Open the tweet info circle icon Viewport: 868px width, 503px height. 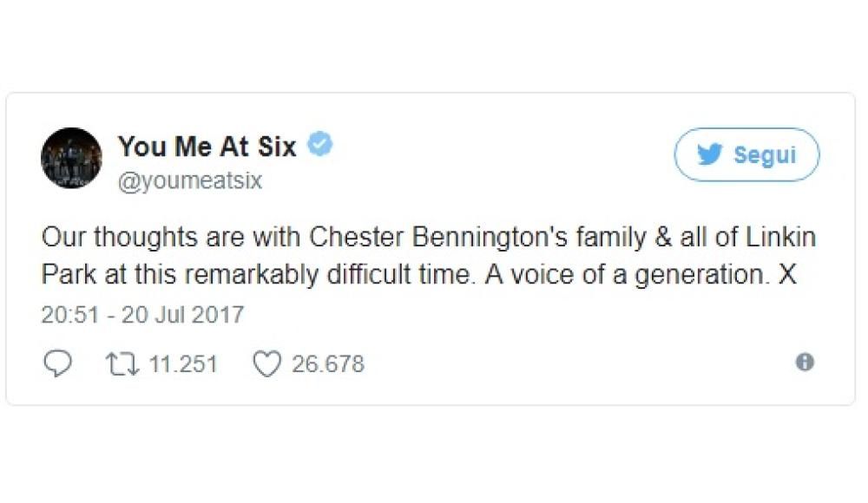805,363
